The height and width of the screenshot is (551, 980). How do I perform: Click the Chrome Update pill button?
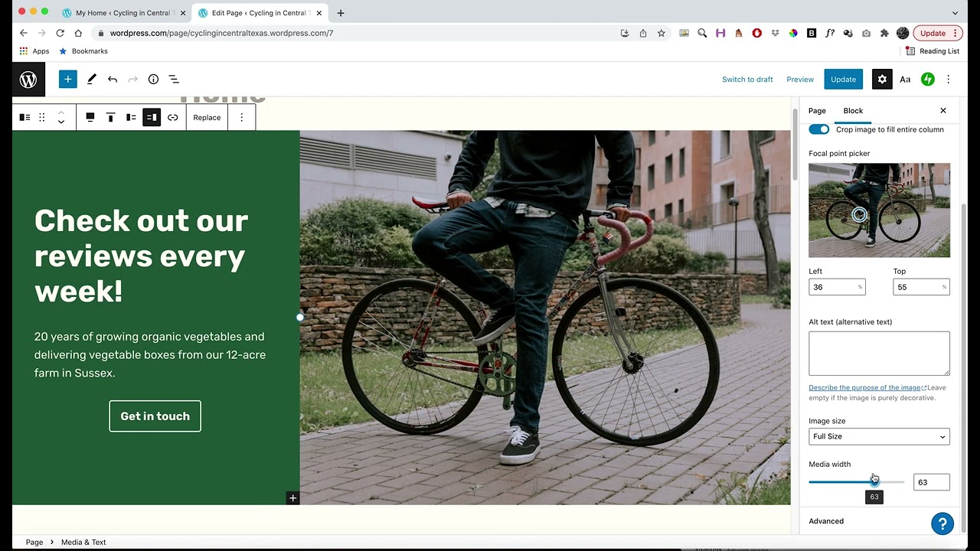[x=939, y=34]
